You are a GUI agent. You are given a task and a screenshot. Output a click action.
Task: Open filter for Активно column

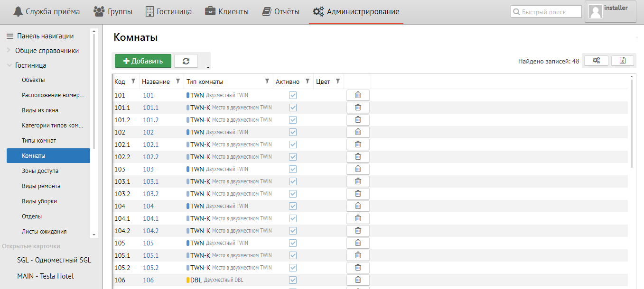(x=308, y=81)
